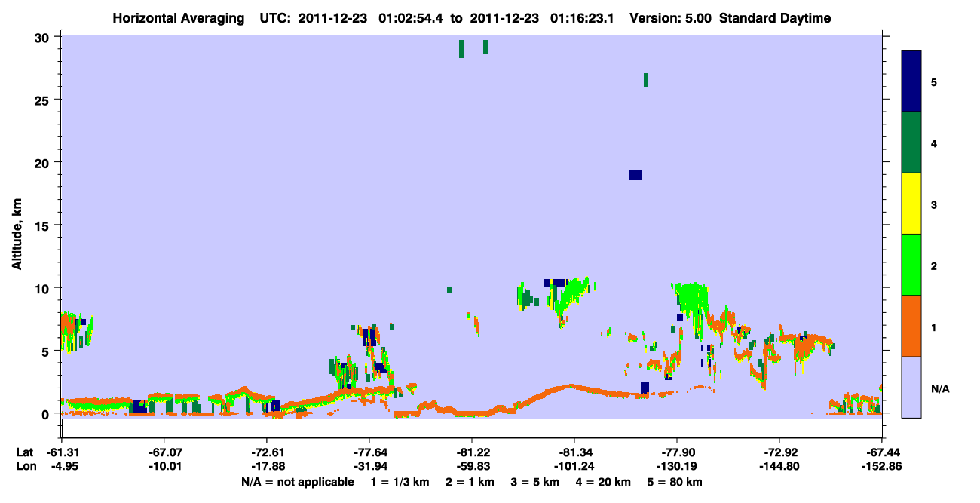Click the altitude tick label "25"
Image resolution: width=980 pixels, height=503 pixels.
click(43, 100)
